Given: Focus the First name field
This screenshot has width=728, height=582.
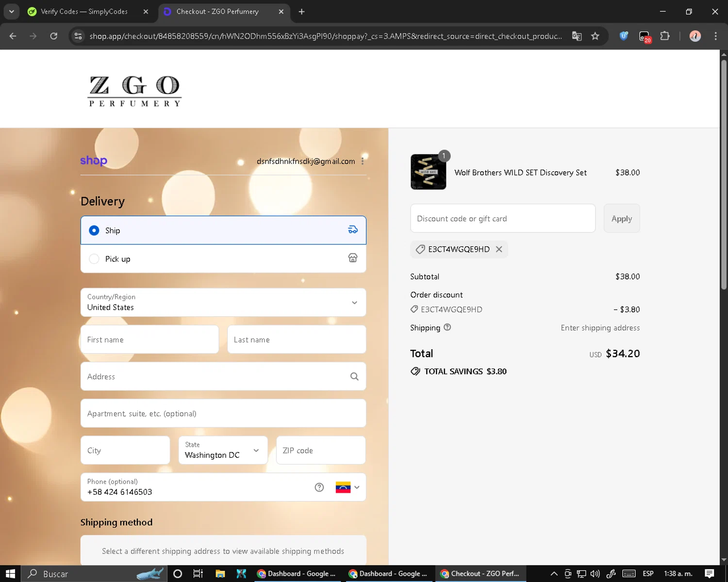Looking at the screenshot, I should pos(149,339).
